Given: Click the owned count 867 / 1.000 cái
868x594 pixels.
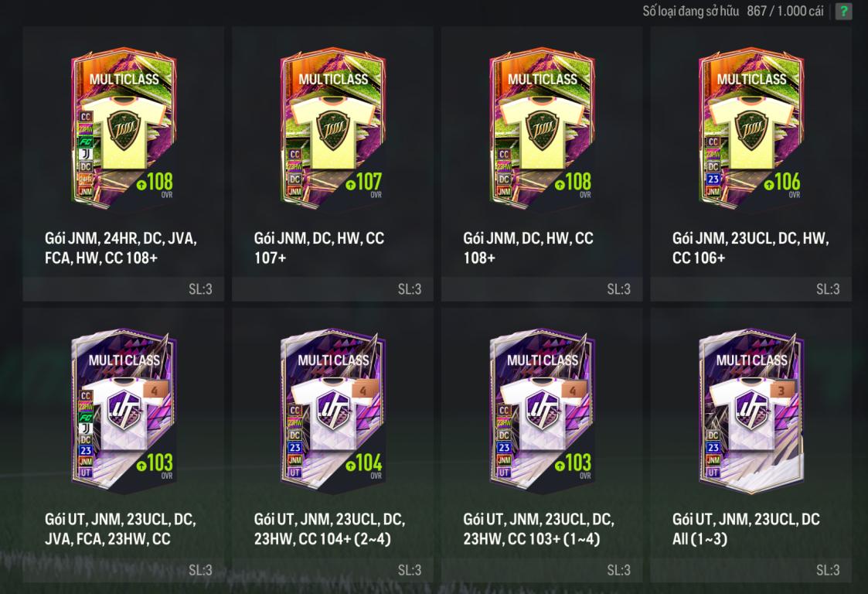Looking at the screenshot, I should point(785,11).
